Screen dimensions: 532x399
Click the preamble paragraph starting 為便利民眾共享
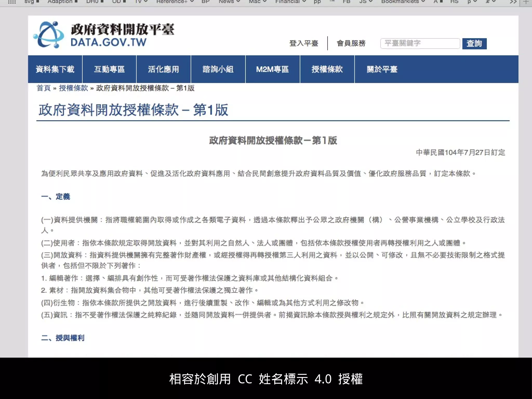pyautogui.click(x=258, y=173)
